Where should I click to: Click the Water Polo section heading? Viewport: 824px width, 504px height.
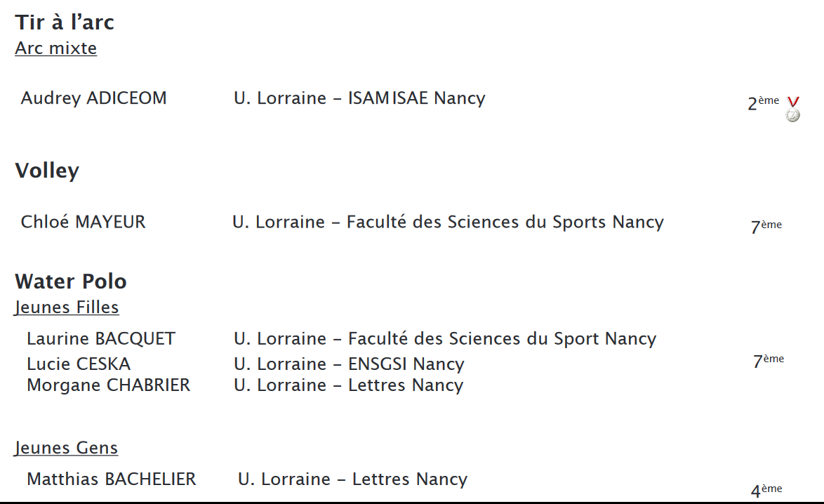pyautogui.click(x=71, y=281)
